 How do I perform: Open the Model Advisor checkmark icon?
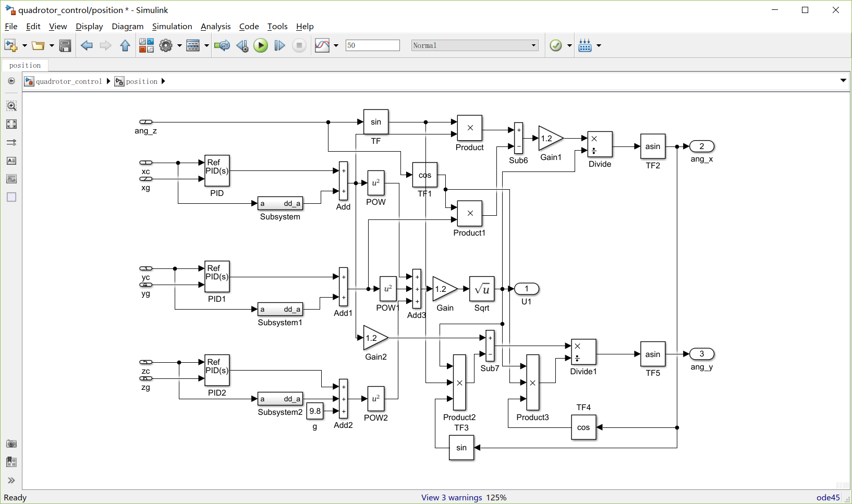tap(556, 46)
